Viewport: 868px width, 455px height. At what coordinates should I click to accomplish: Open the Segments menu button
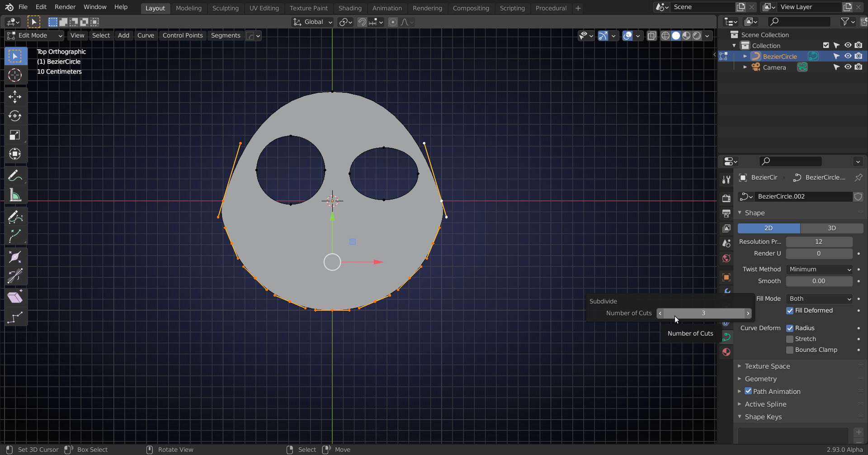tap(225, 35)
